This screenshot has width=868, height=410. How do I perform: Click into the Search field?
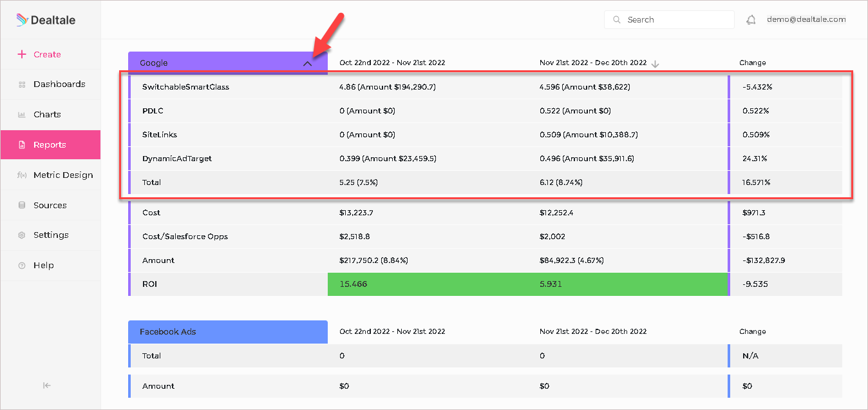pyautogui.click(x=669, y=20)
